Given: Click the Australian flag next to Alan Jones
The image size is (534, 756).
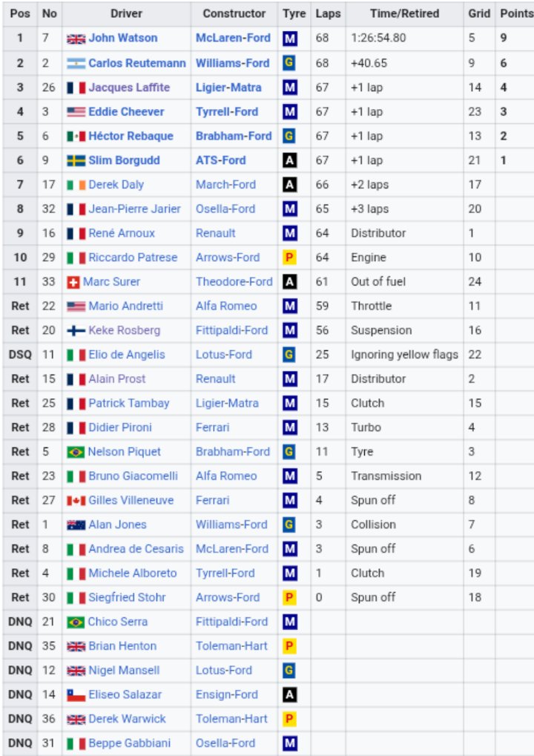Looking at the screenshot, I should click(x=76, y=525).
